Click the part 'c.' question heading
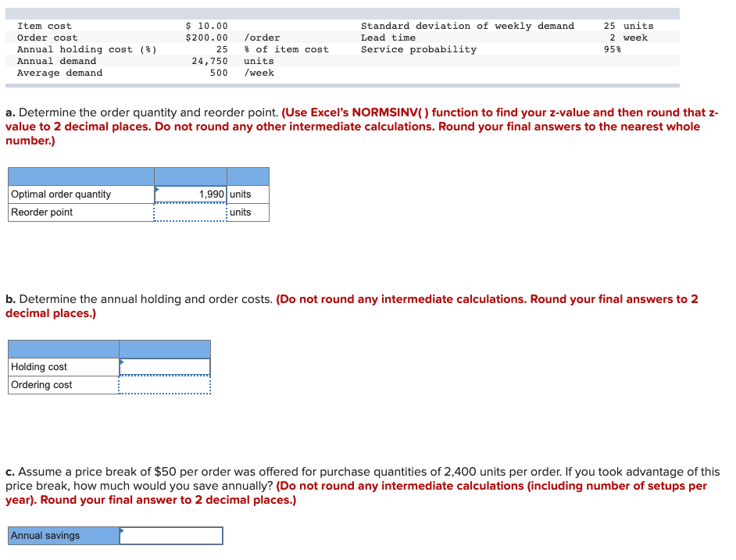Image resolution: width=736 pixels, height=560 pixels. (x=363, y=479)
